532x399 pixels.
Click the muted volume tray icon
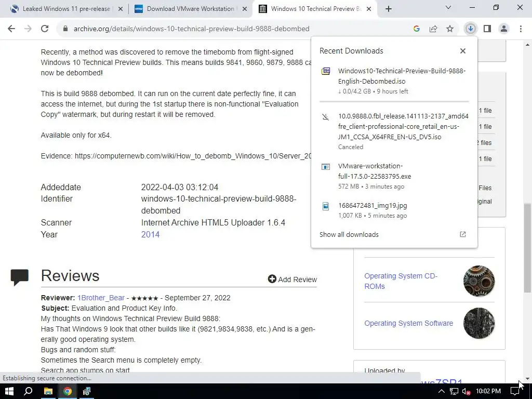point(466,392)
